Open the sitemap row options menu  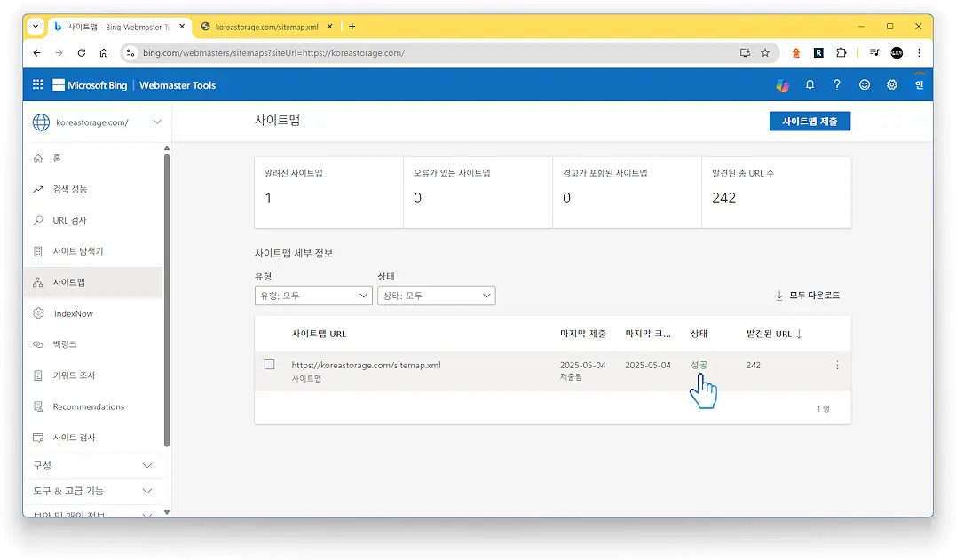(835, 365)
